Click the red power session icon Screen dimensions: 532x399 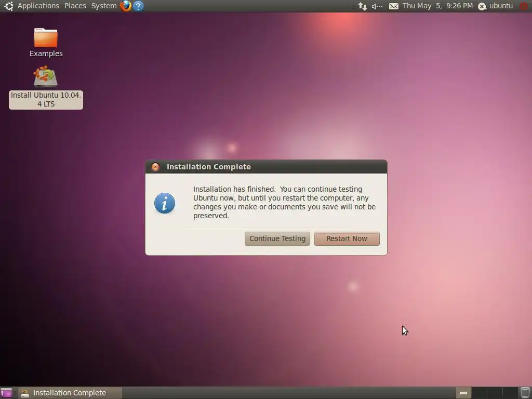coord(524,6)
